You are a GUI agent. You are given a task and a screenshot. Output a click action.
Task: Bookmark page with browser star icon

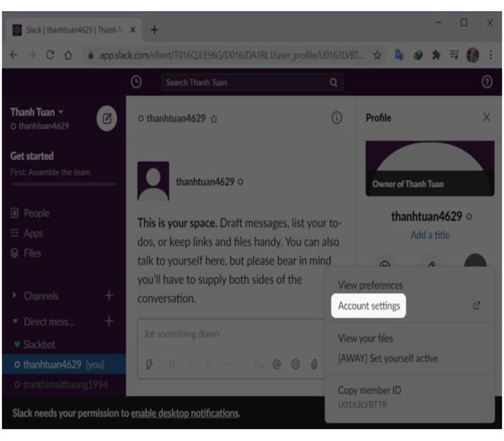coord(377,55)
